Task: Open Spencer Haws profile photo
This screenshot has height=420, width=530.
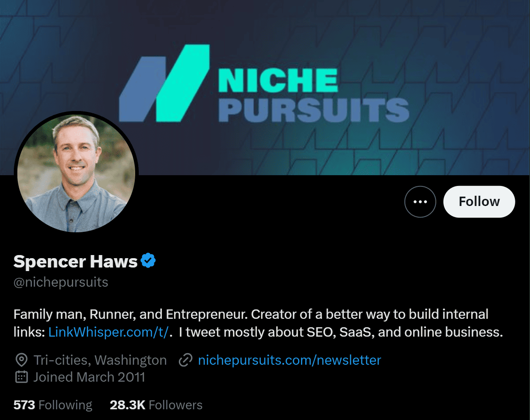Action: pos(76,173)
